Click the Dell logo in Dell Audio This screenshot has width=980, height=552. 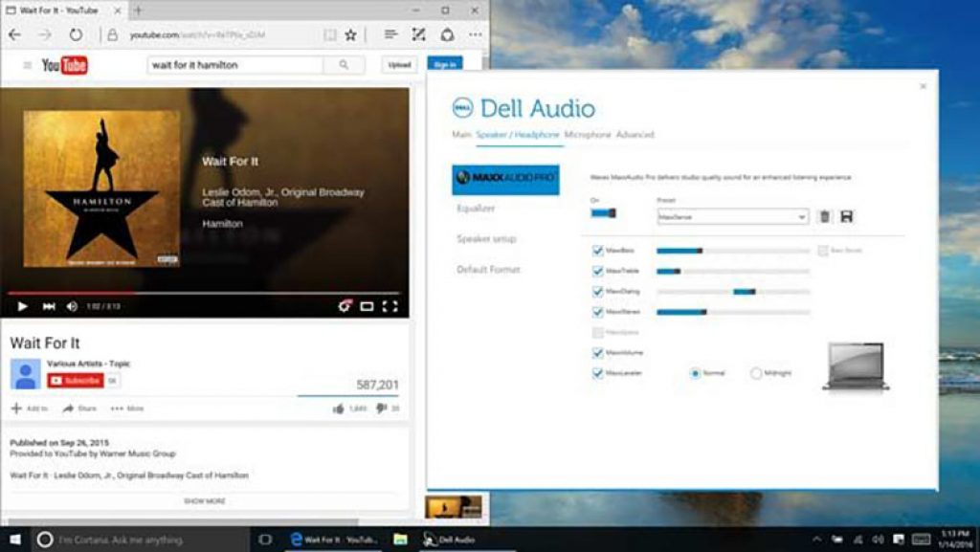(x=462, y=108)
